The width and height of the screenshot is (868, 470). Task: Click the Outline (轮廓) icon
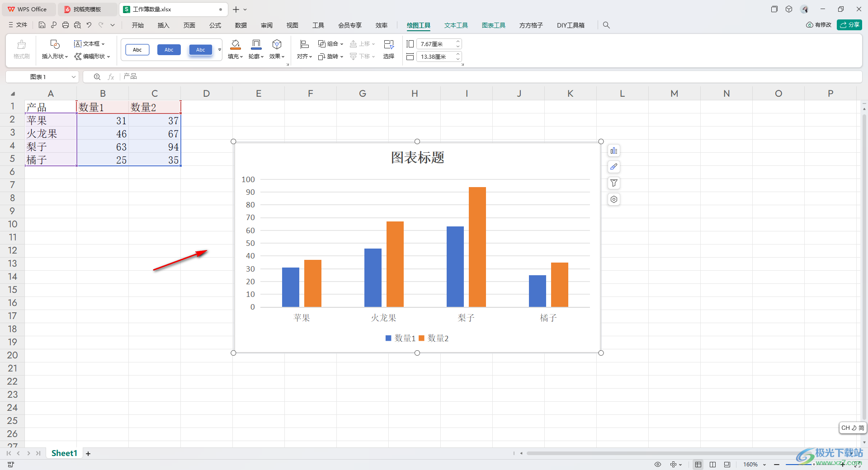click(x=256, y=44)
